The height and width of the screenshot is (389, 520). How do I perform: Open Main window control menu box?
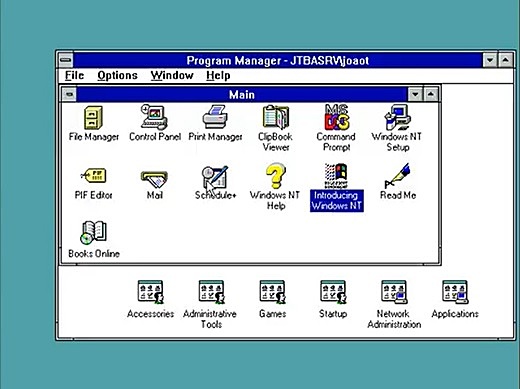tap(69, 95)
